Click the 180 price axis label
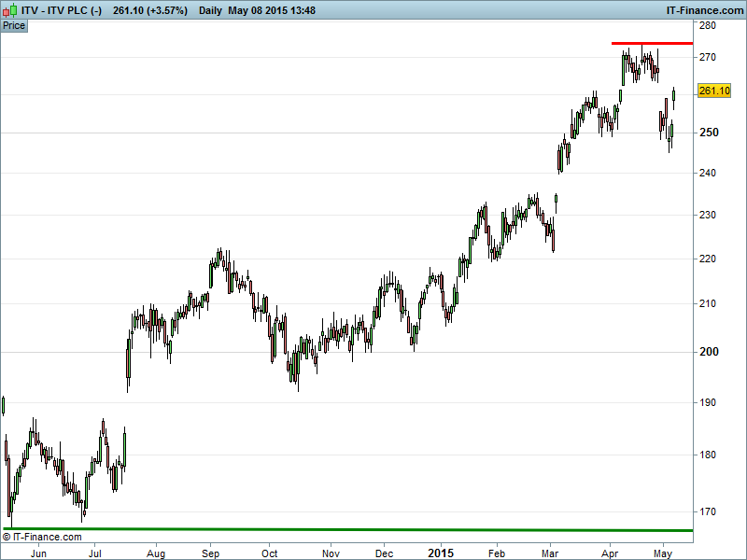The image size is (747, 560). 708,455
